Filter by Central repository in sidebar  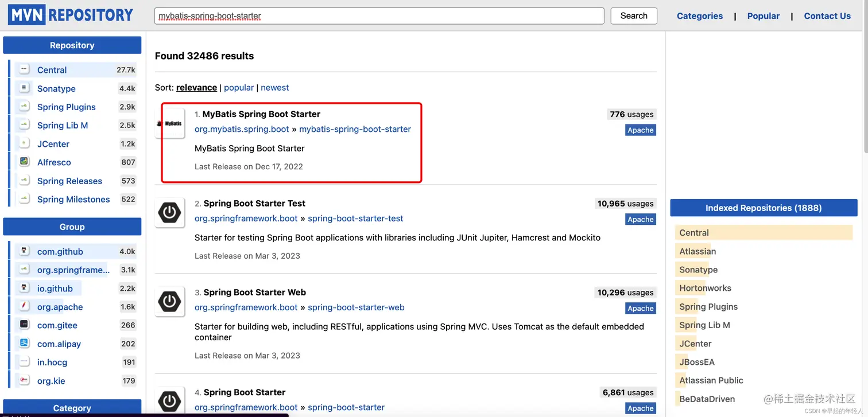(52, 70)
